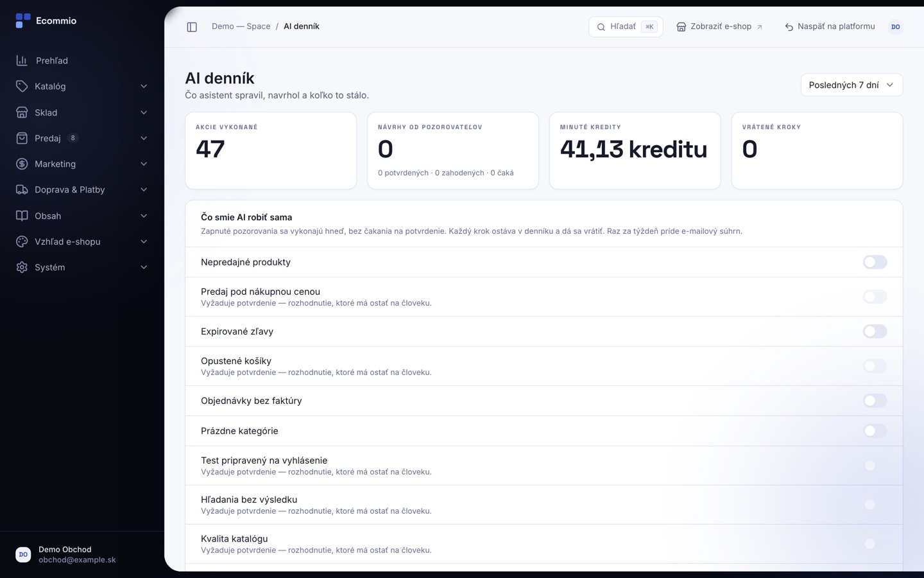Toggle Objednávky bez faktúry switch
Viewport: 924px width, 578px height.
click(x=875, y=401)
